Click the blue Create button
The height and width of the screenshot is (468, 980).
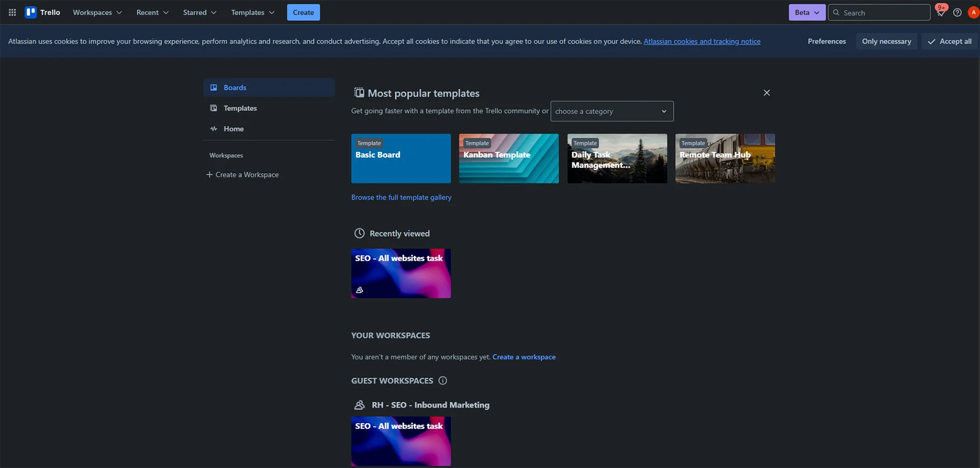coord(303,12)
